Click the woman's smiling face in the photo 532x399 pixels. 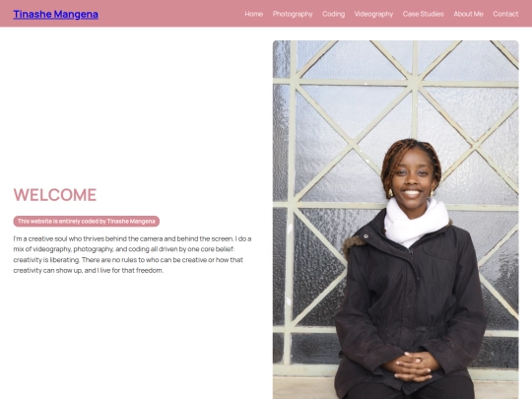tap(411, 178)
